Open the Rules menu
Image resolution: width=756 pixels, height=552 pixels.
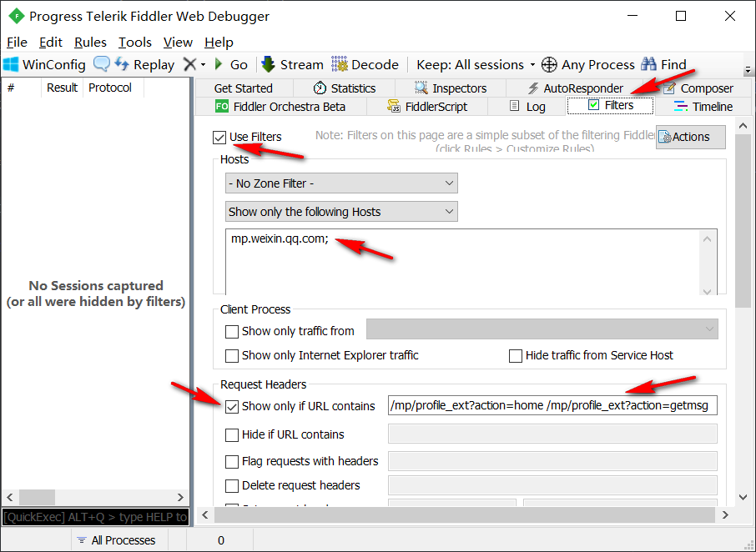(x=90, y=43)
